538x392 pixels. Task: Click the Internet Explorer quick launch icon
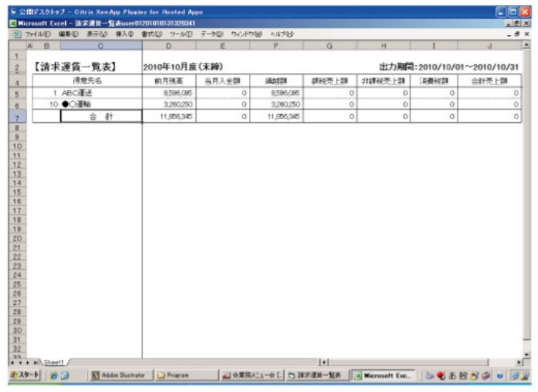[x=54, y=375]
